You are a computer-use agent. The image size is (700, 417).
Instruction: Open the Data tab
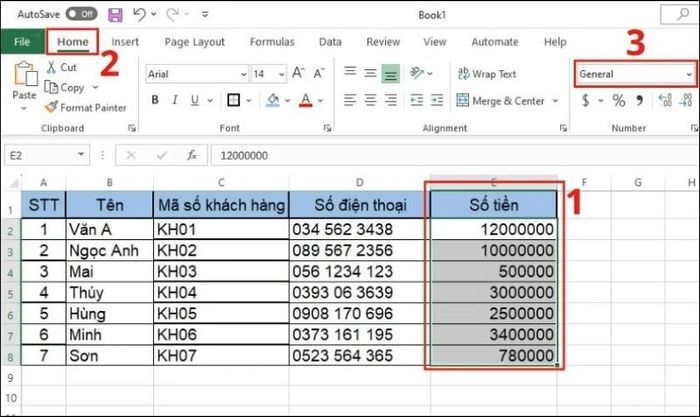[330, 42]
